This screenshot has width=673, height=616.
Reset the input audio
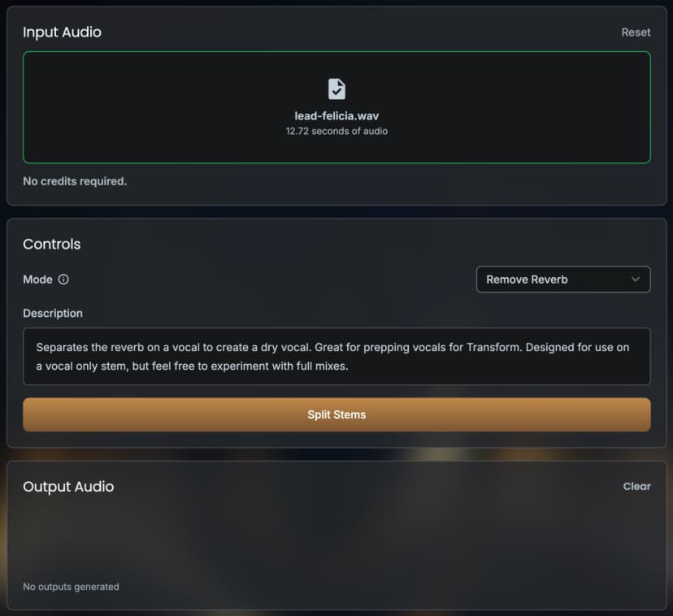pos(636,33)
